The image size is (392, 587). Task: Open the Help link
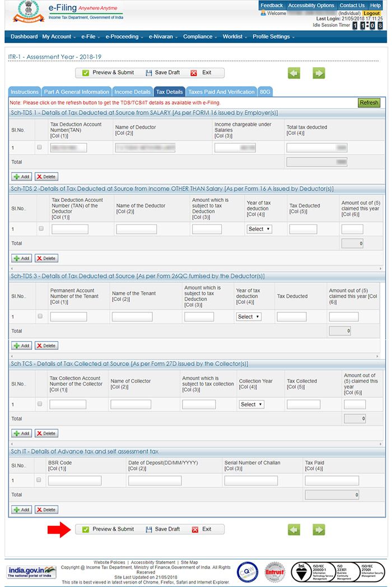375,5
